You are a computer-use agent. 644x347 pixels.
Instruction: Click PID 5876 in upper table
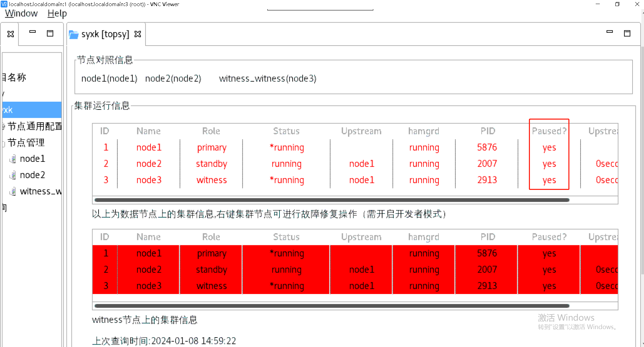[x=487, y=147]
